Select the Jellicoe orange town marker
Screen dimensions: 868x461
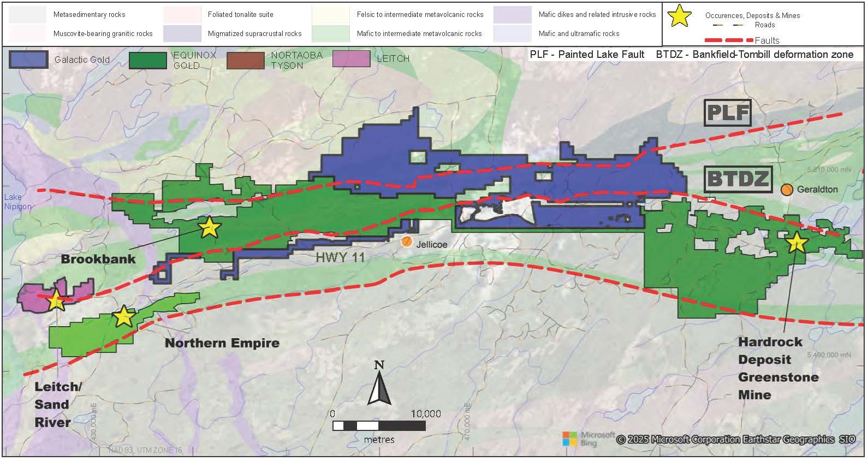(x=406, y=242)
